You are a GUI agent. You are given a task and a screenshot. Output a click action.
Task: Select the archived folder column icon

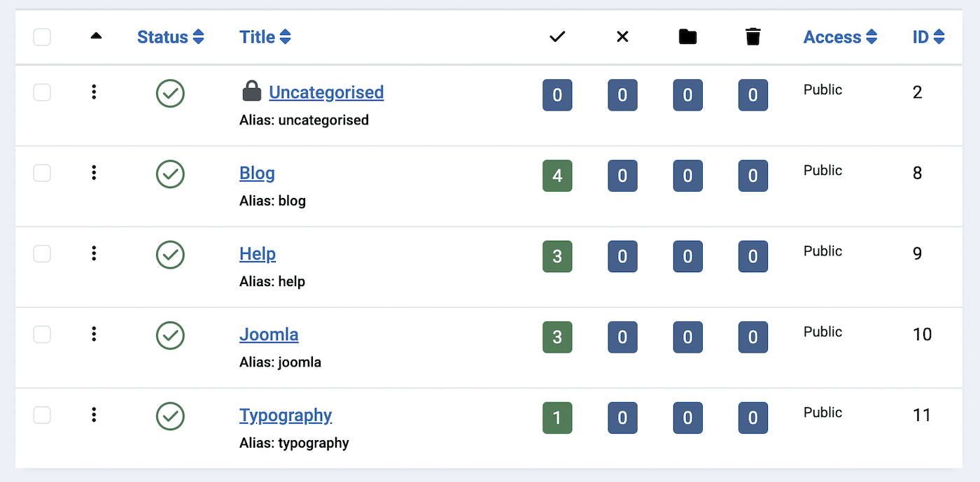tap(687, 36)
